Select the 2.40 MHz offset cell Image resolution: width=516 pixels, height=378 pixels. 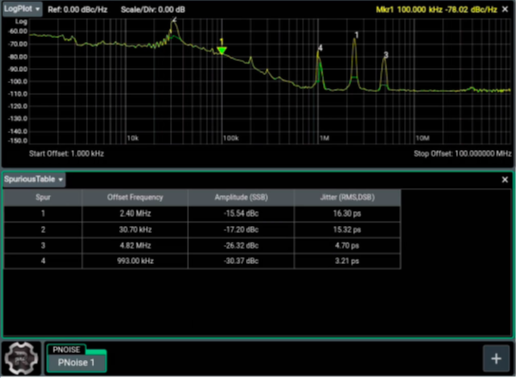(135, 213)
